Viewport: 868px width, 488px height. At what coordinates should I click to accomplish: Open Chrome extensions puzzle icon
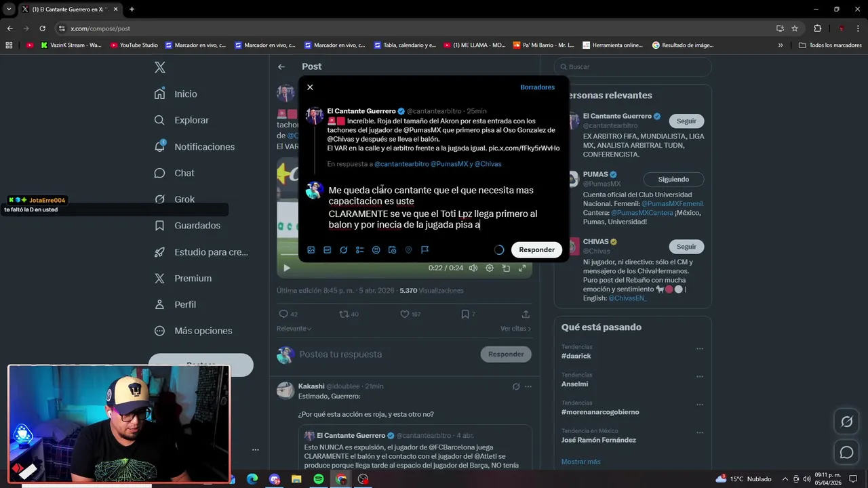tap(817, 28)
